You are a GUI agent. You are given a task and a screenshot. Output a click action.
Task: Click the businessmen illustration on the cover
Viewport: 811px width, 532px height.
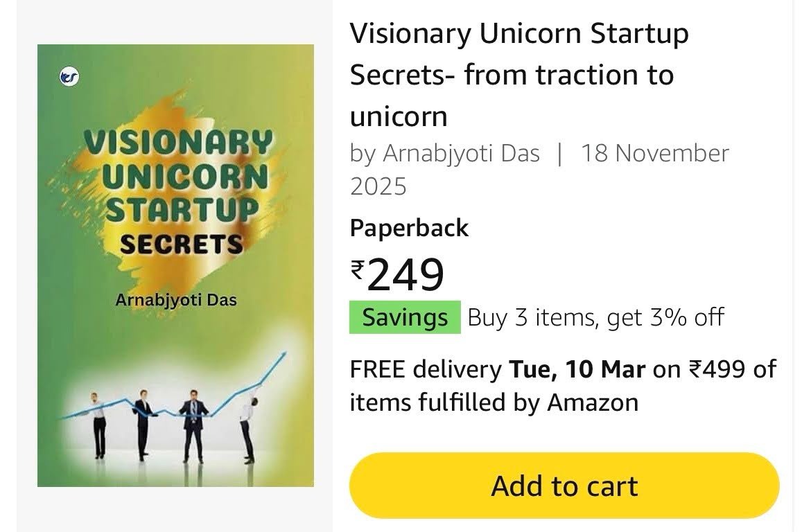[173, 425]
